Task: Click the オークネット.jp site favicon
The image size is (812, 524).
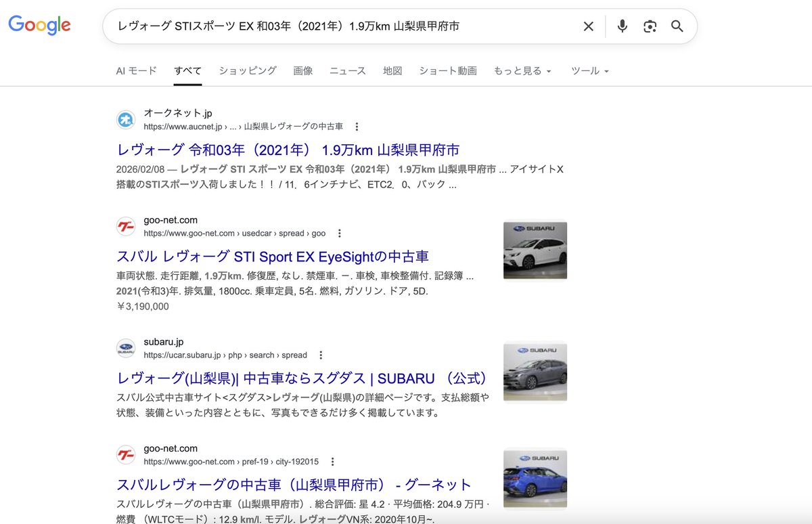Action: click(x=125, y=119)
